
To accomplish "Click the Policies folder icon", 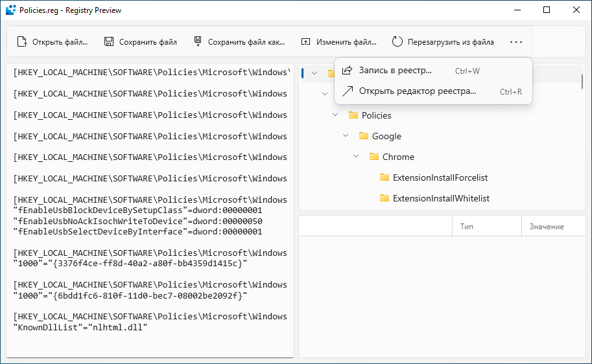I will pyautogui.click(x=353, y=115).
